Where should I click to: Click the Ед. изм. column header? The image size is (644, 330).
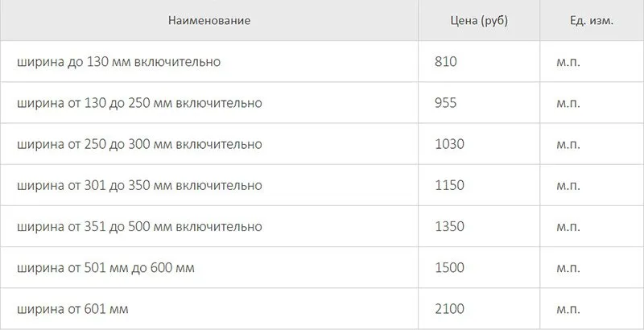pyautogui.click(x=592, y=20)
